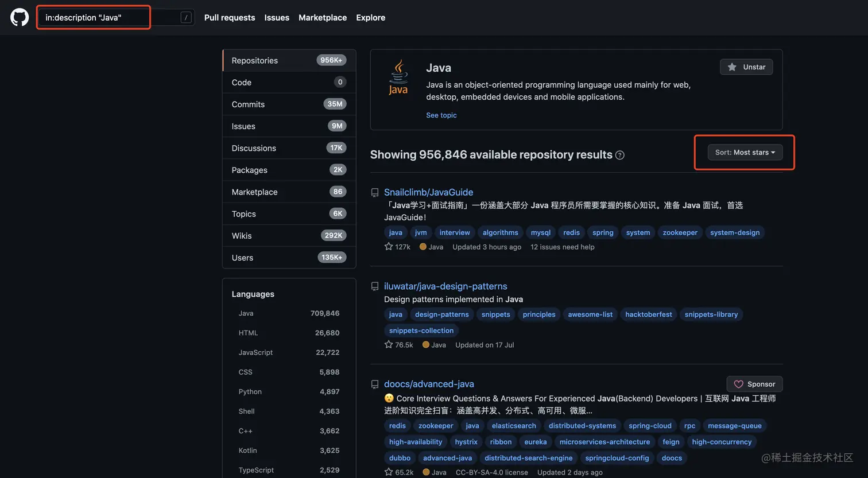Click repository icon next to Snailclimb/JavaGuide
The height and width of the screenshot is (478, 868).
pos(375,193)
